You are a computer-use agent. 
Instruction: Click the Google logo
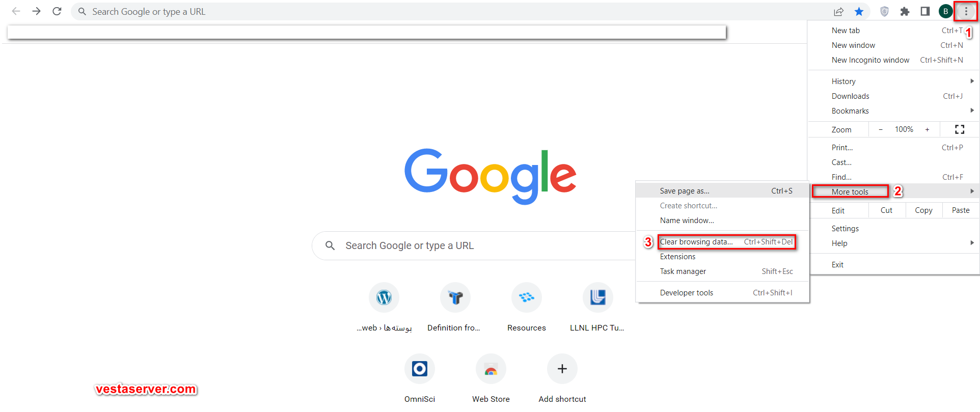(491, 176)
